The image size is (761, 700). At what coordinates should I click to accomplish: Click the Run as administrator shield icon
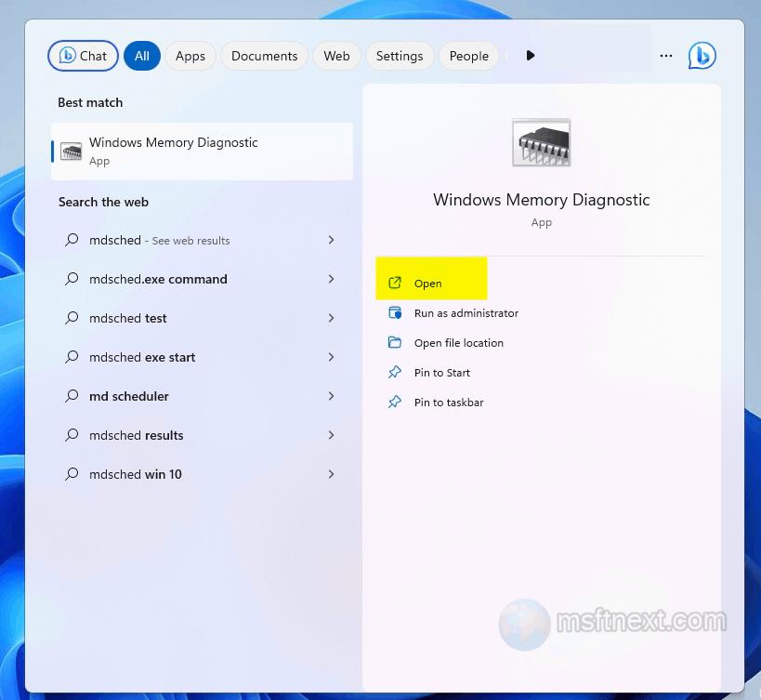(395, 313)
